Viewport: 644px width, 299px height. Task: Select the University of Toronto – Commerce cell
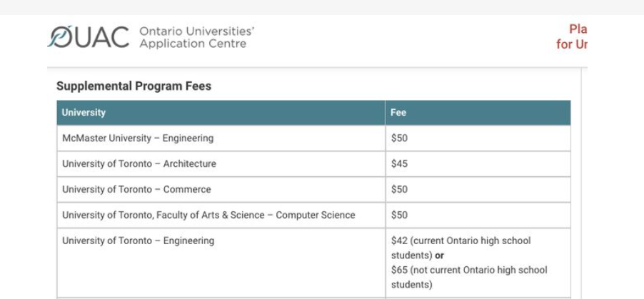[136, 190]
